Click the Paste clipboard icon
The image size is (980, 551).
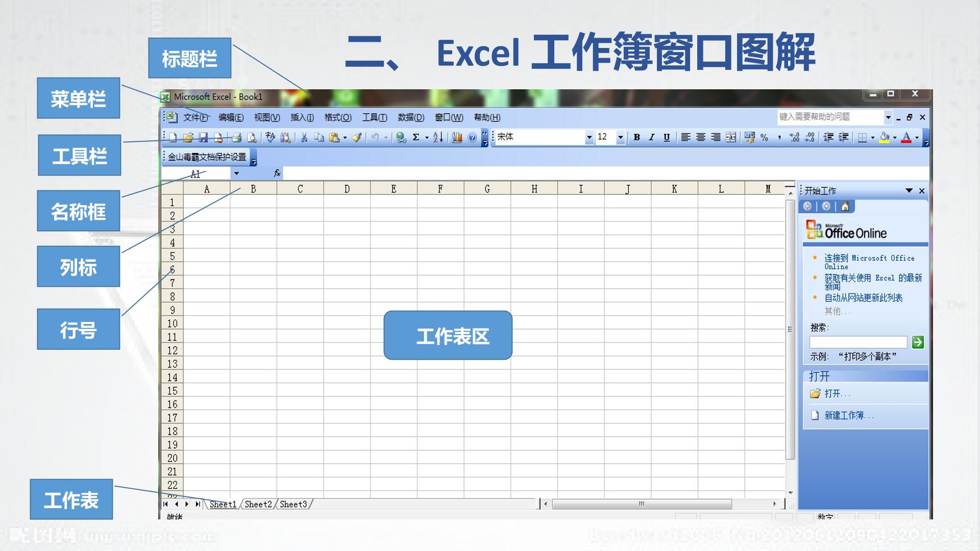[334, 137]
